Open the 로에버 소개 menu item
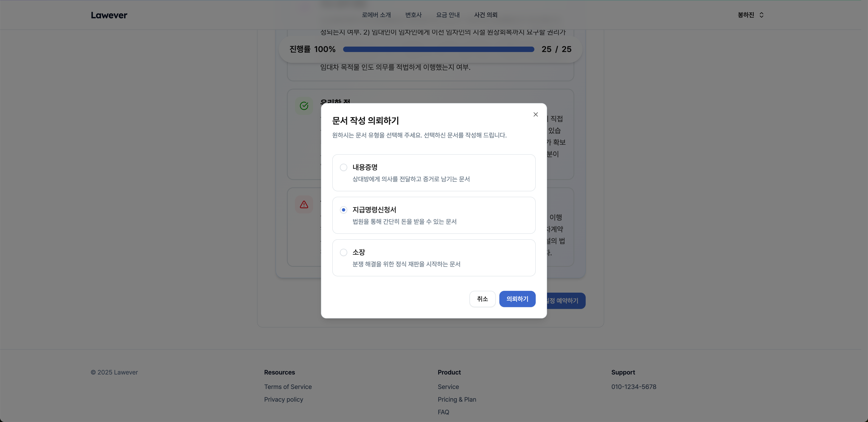This screenshot has height=422, width=868. pos(376,15)
